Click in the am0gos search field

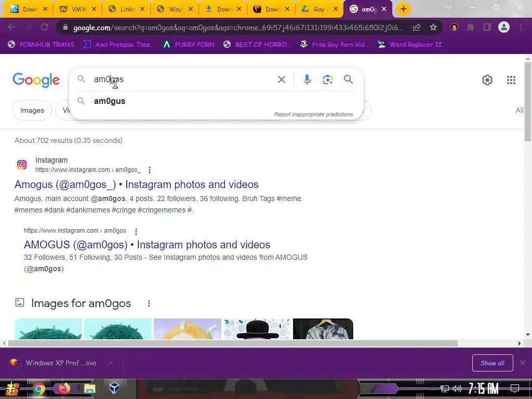tap(183, 79)
